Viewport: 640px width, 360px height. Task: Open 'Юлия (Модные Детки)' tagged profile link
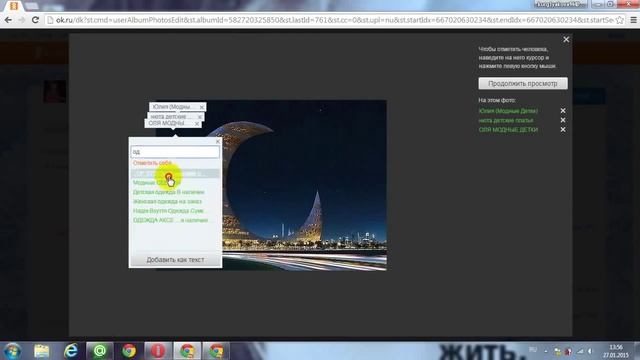coord(508,111)
